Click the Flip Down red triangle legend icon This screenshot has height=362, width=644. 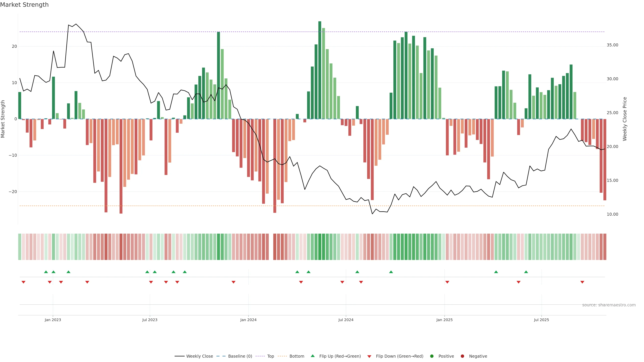[x=369, y=356]
